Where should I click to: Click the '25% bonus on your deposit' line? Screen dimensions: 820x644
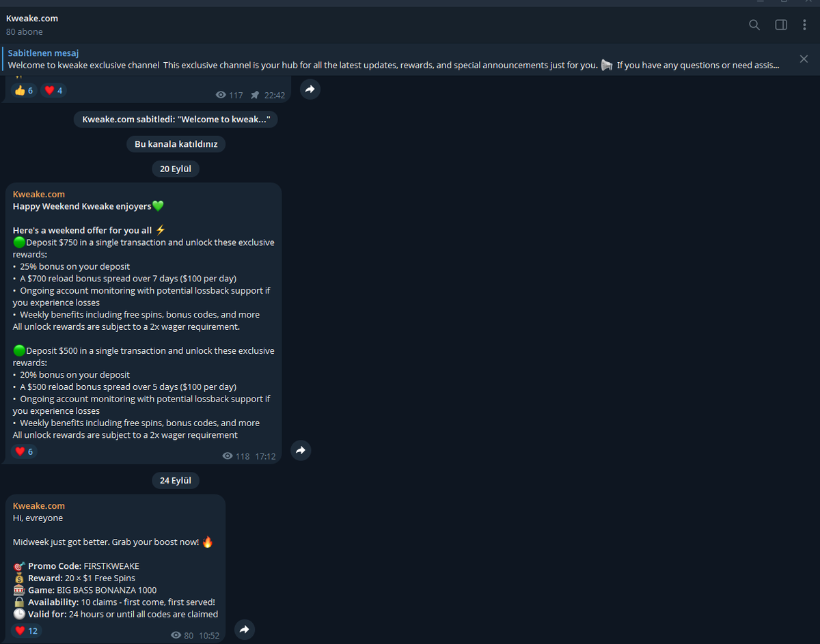click(71, 266)
